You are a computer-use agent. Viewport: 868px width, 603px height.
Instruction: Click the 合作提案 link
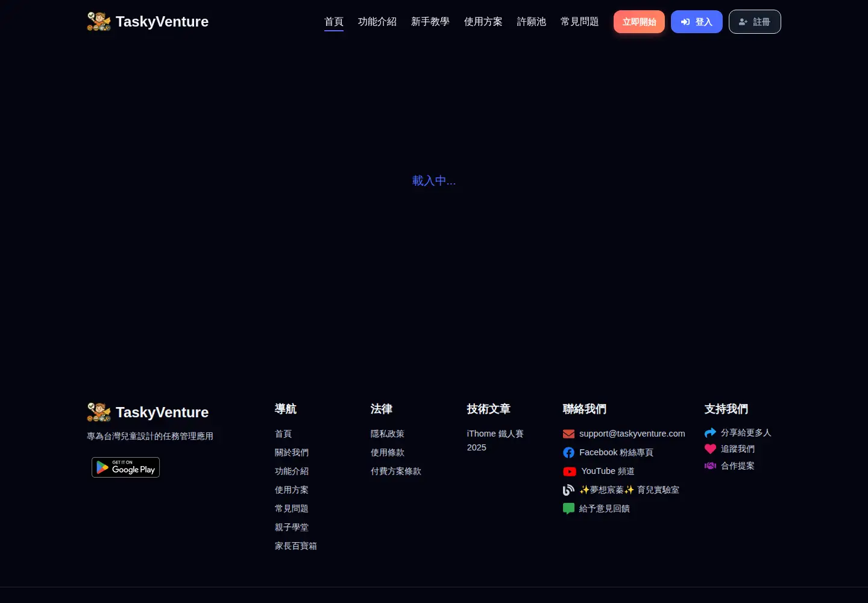click(738, 466)
